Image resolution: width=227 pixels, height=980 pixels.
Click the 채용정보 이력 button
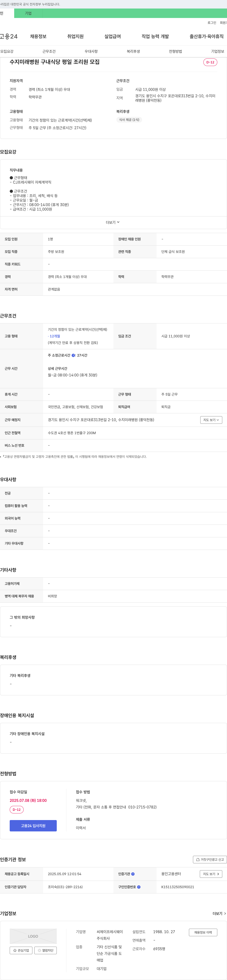point(203,932)
